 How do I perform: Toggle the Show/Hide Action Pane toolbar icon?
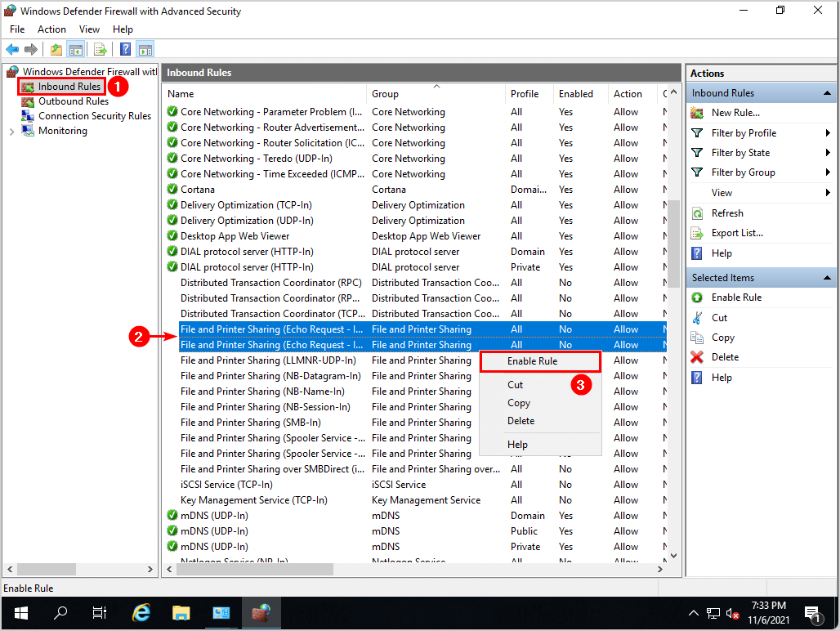[x=145, y=50]
